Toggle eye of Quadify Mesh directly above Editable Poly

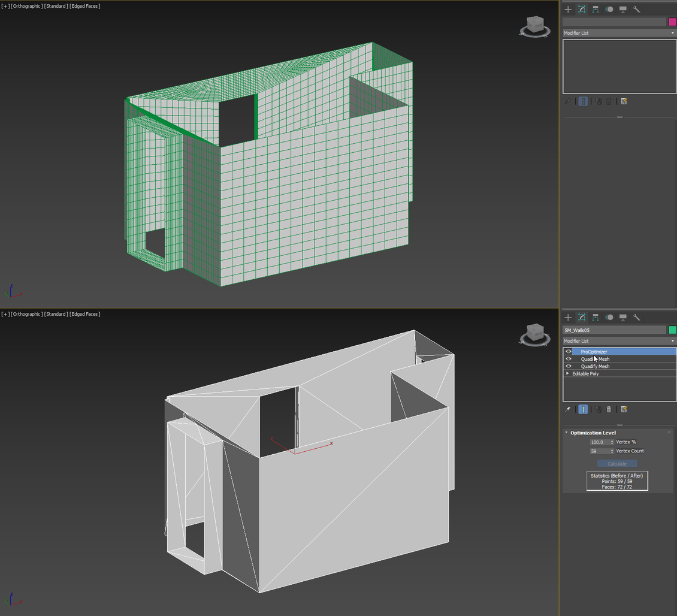click(568, 366)
